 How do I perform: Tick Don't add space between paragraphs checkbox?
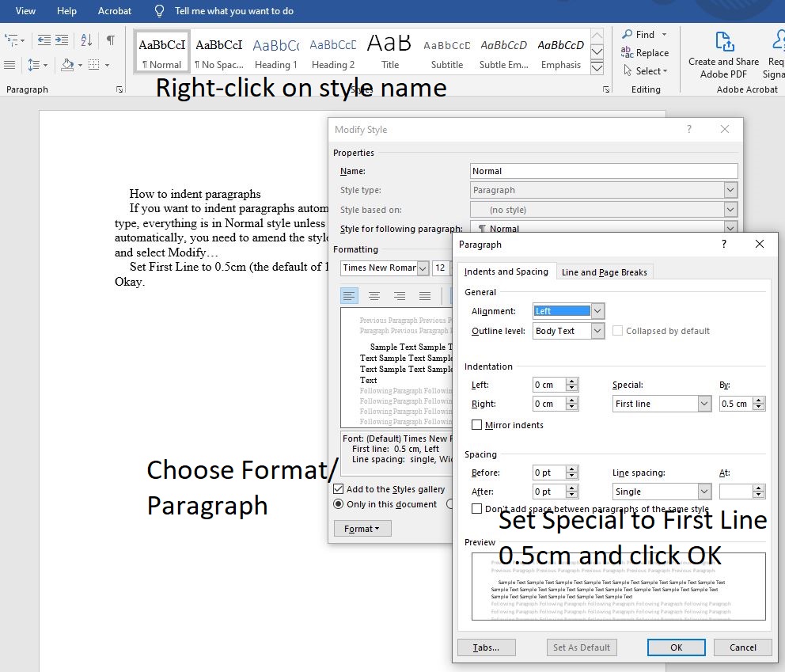(476, 509)
